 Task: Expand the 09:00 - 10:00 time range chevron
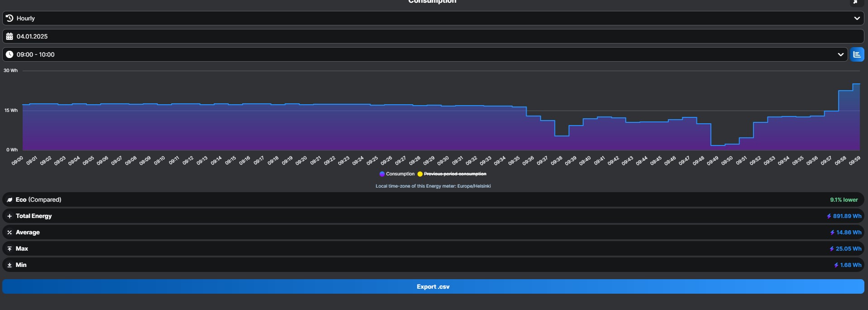(x=840, y=54)
